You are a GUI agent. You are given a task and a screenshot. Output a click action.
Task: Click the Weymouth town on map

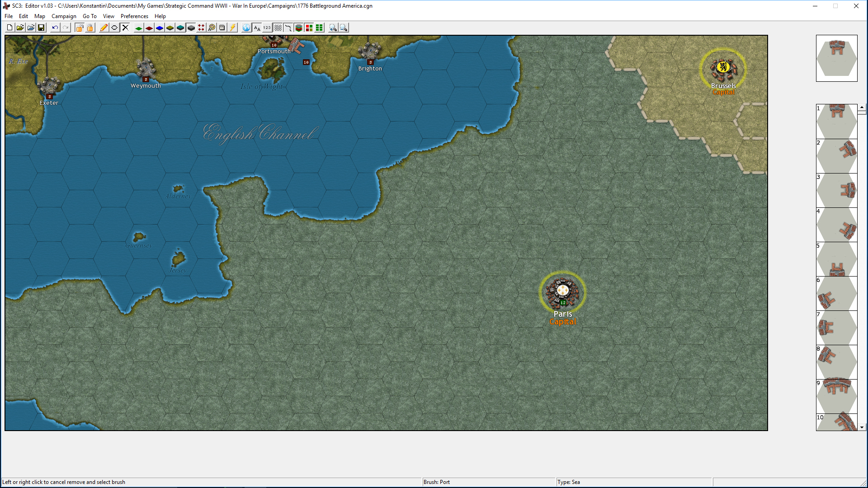click(x=146, y=69)
